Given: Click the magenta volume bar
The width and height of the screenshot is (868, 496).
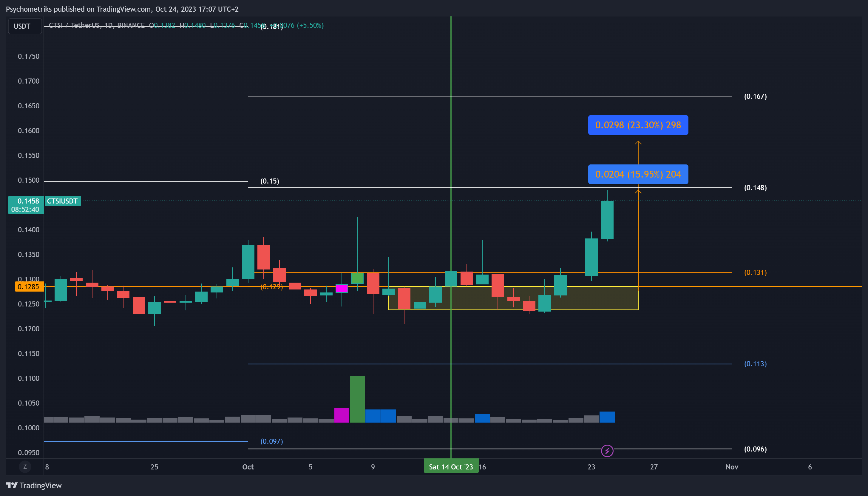Looking at the screenshot, I should pos(342,415).
